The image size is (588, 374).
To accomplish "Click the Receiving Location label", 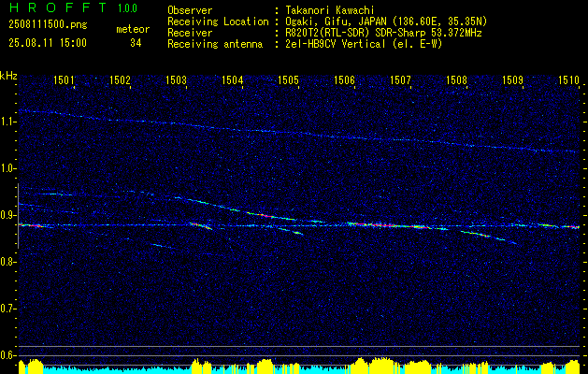I will (218, 22).
